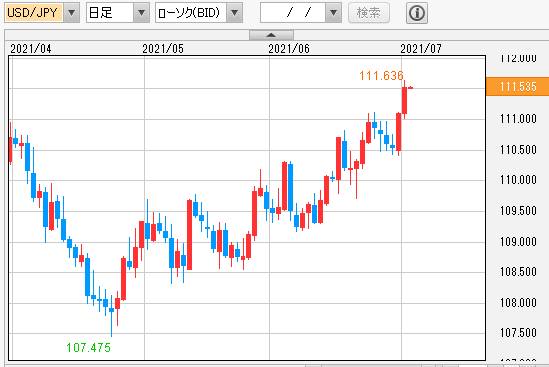The image size is (549, 367).
Task: Click the 日足 timeframe field
Action: 110,13
